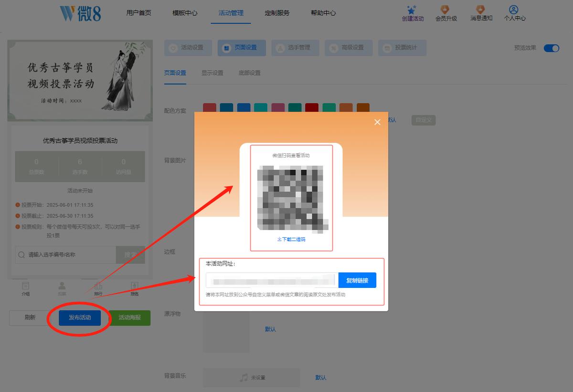Click the 默认 link beside 漂浮物

coord(270,329)
